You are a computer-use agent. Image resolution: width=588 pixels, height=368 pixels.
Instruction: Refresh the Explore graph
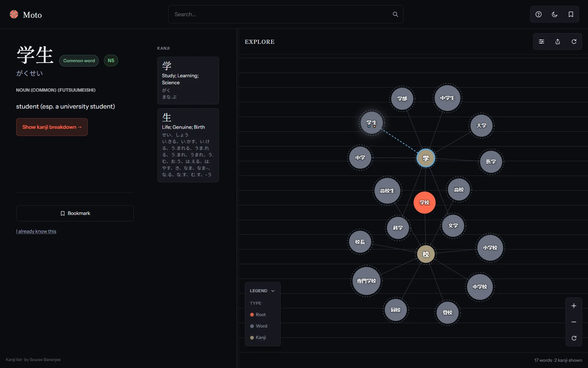(574, 42)
